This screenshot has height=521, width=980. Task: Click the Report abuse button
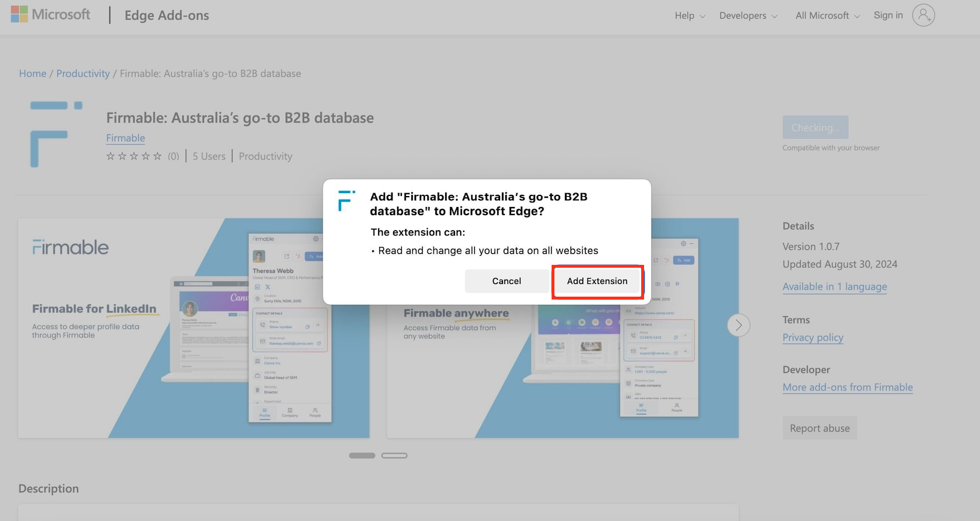[819, 427]
